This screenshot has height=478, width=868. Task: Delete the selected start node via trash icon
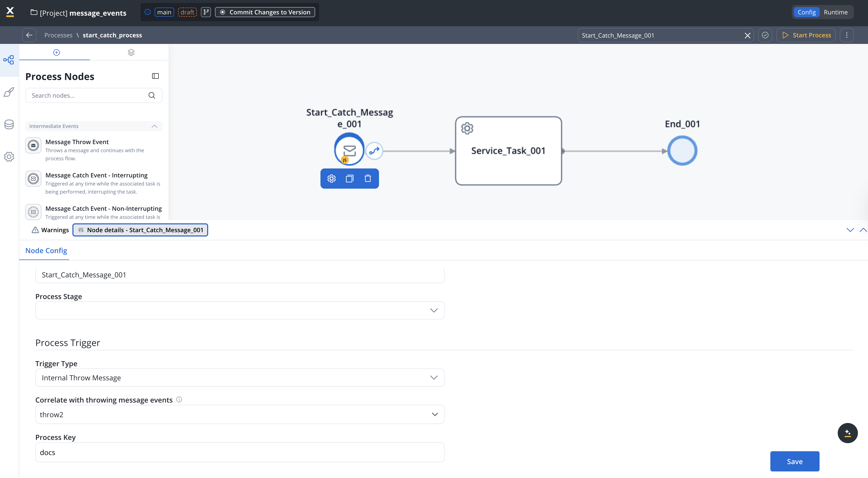click(368, 178)
